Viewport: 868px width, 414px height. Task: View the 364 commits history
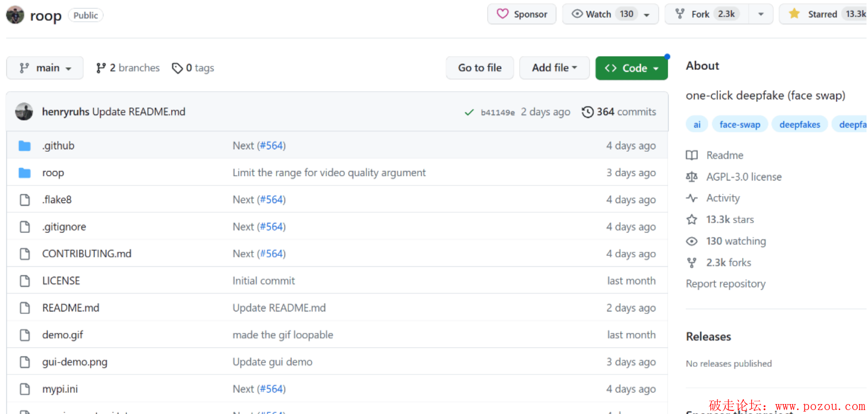[619, 112]
